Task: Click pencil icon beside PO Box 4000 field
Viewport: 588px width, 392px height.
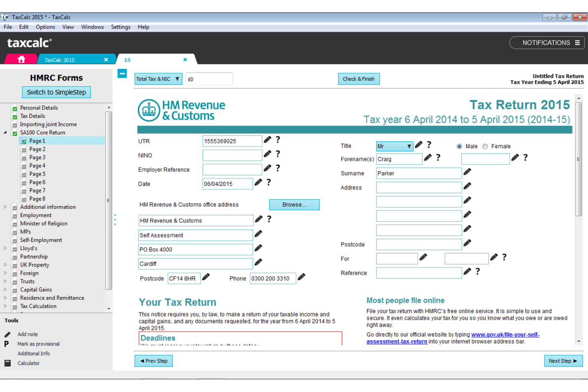Action: 259,248
